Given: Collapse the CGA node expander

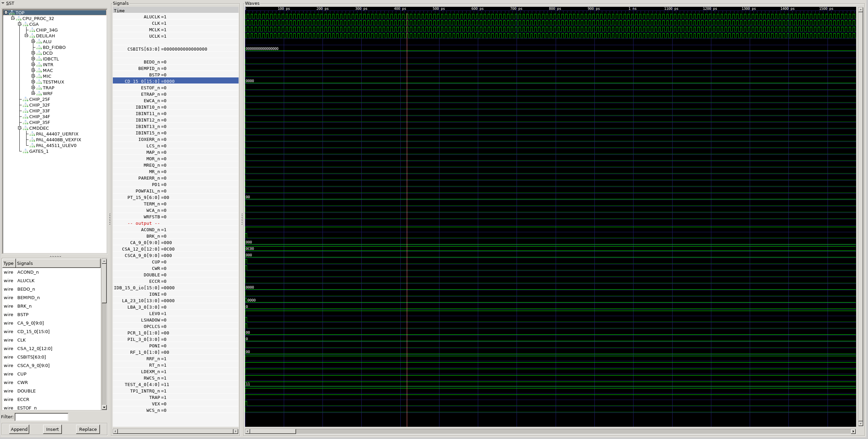Looking at the screenshot, I should point(19,24).
